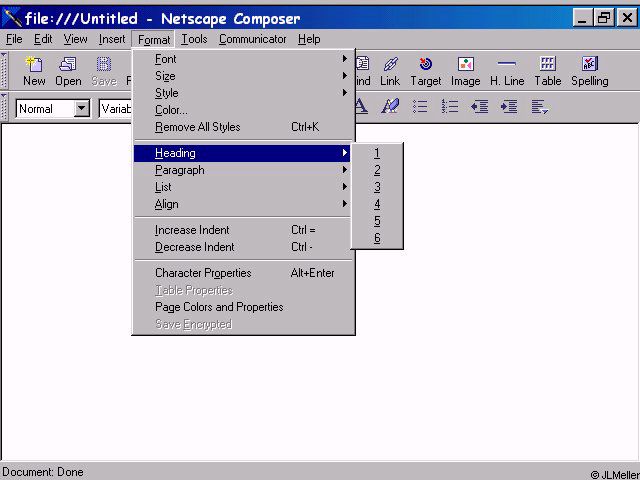Image resolution: width=640 pixels, height=480 pixels.
Task: Select Heading level 6
Action: (x=377, y=238)
